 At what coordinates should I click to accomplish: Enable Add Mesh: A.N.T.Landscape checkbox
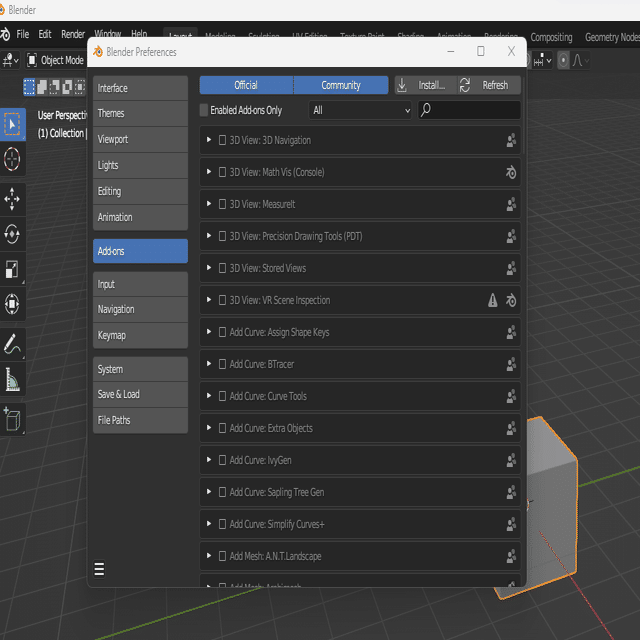click(x=222, y=556)
